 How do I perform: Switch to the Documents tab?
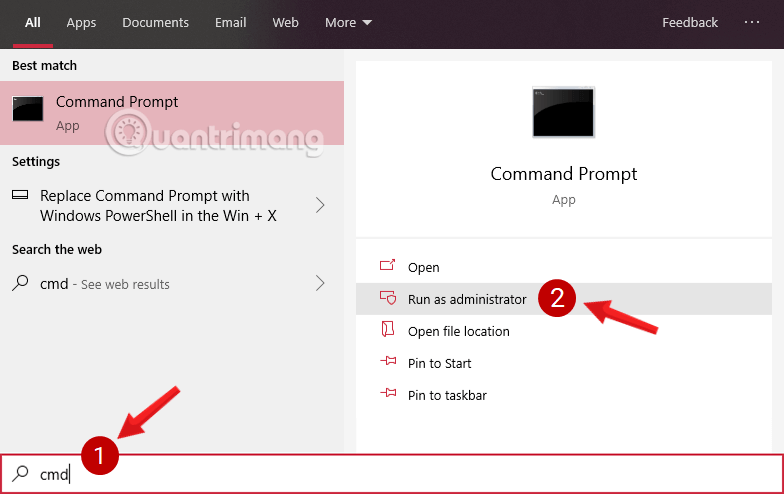pyautogui.click(x=155, y=22)
